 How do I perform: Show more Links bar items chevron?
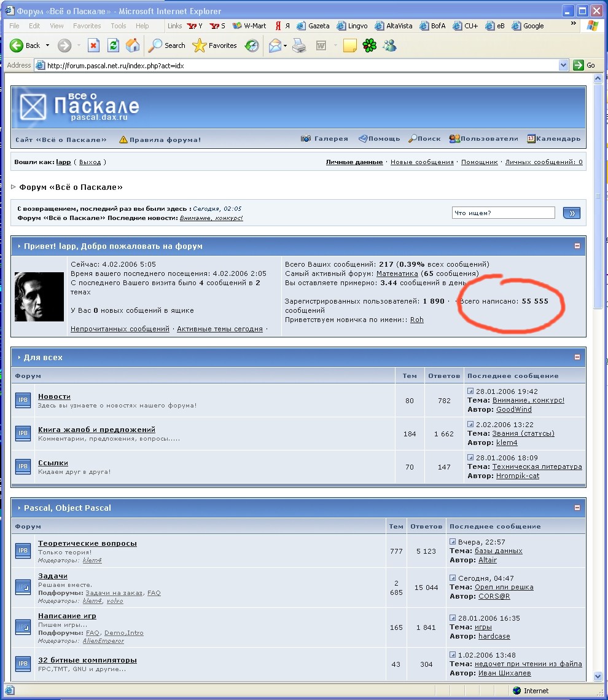click(x=573, y=23)
